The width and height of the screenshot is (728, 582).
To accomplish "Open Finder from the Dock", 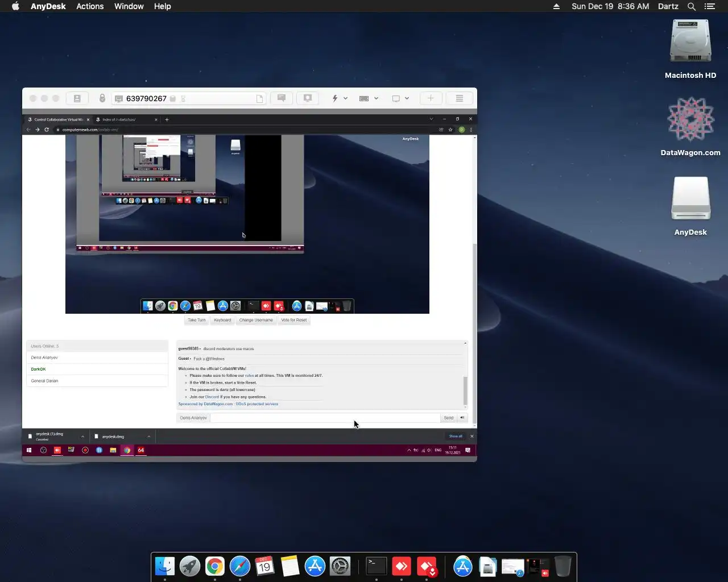I will tap(165, 566).
